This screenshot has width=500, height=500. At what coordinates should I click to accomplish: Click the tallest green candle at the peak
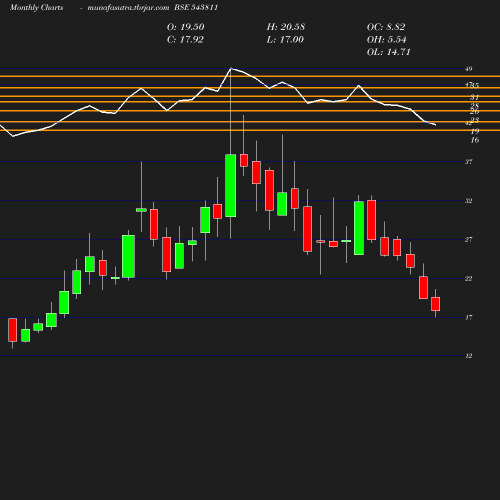(x=231, y=186)
